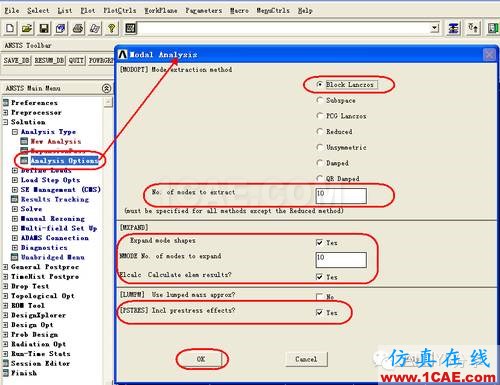Expand the Preprocessor tree node
This screenshot has height=385, width=500.
tap(5, 112)
